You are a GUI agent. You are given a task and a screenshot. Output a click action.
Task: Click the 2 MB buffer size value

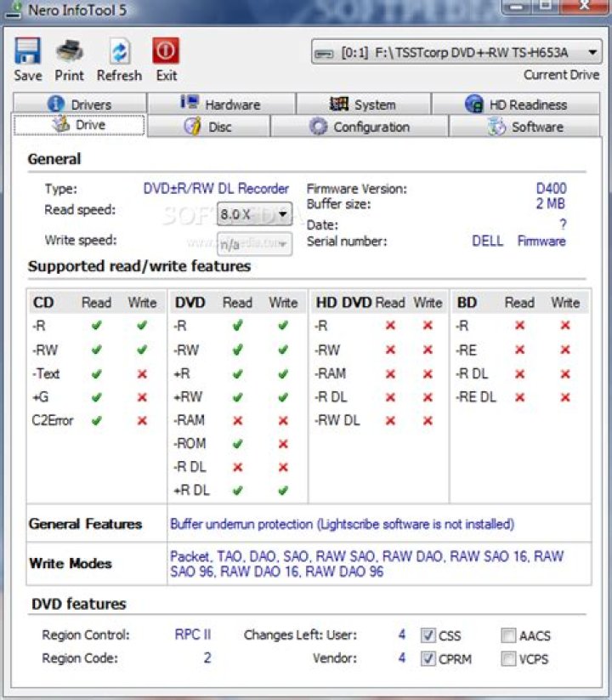point(551,203)
